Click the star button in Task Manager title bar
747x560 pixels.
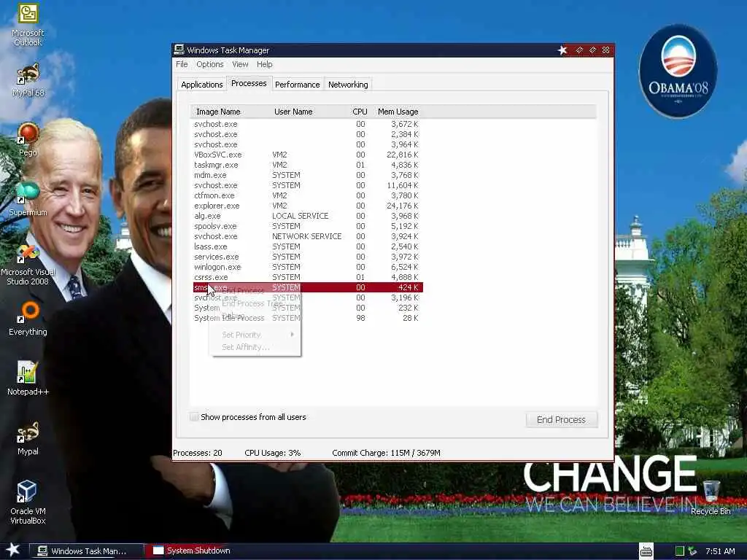[x=562, y=50]
